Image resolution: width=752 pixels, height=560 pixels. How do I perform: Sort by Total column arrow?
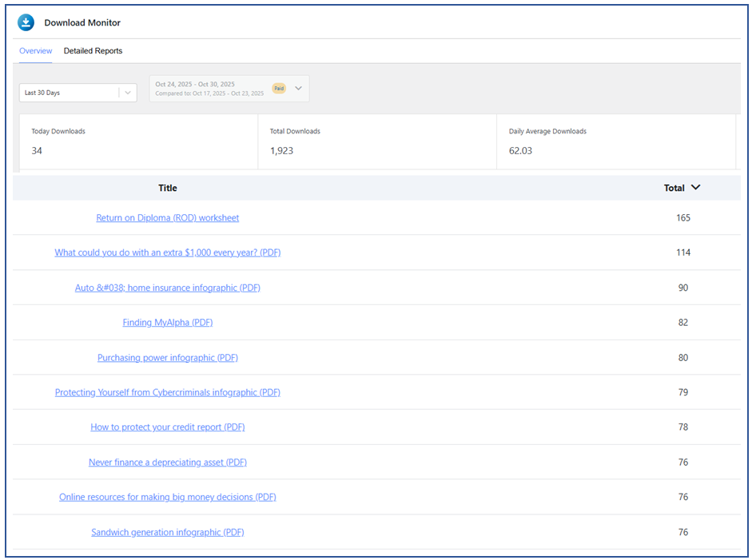click(x=695, y=188)
